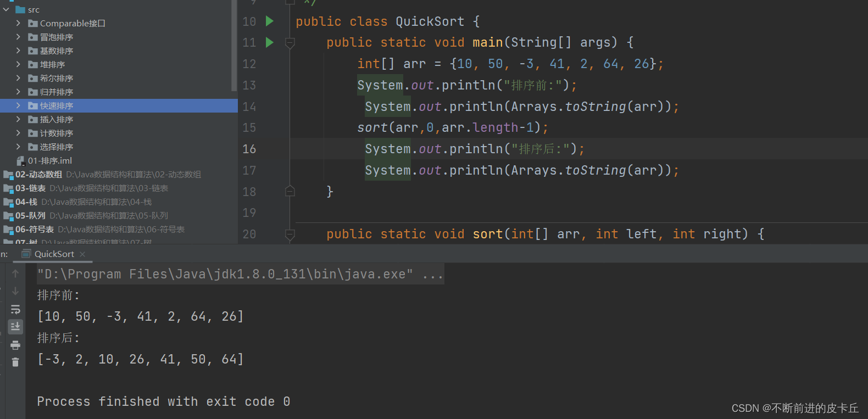This screenshot has height=419, width=868.
Task: Select the 06-符号表 module
Action: coord(35,229)
